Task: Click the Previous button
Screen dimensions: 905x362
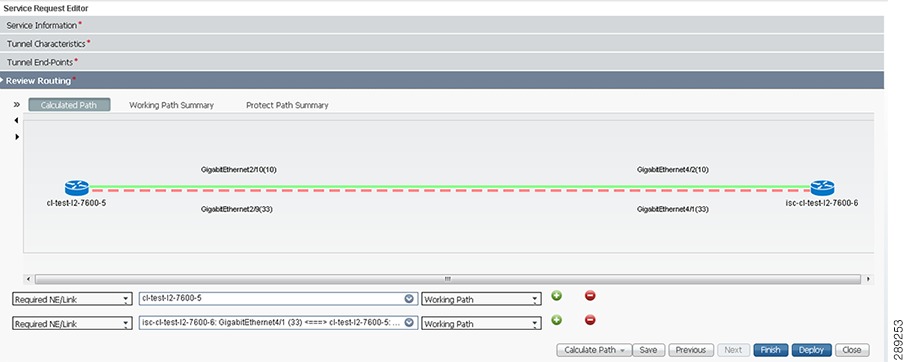Action: (x=691, y=350)
